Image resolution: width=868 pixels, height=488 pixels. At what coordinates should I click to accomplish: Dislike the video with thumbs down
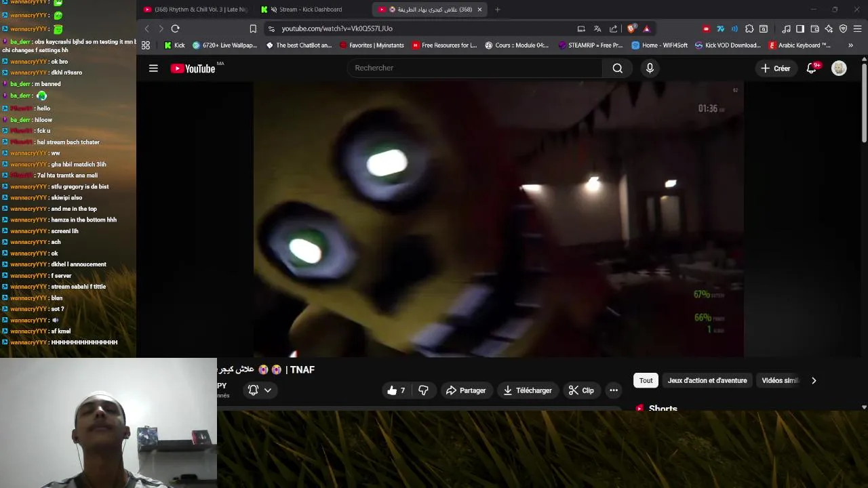423,390
